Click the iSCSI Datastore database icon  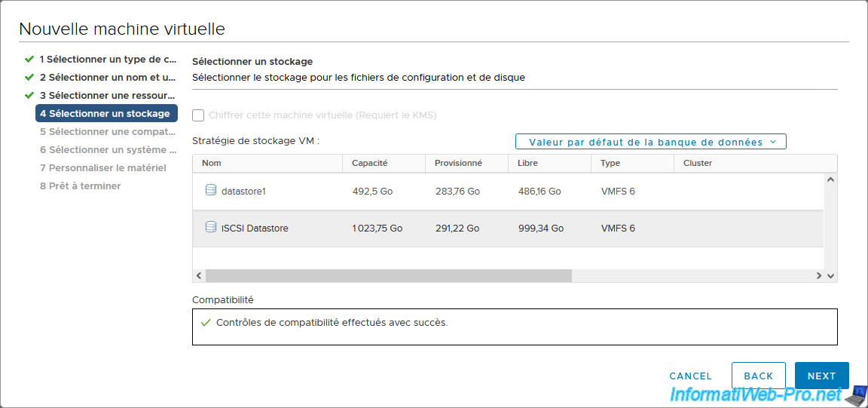[211, 228]
